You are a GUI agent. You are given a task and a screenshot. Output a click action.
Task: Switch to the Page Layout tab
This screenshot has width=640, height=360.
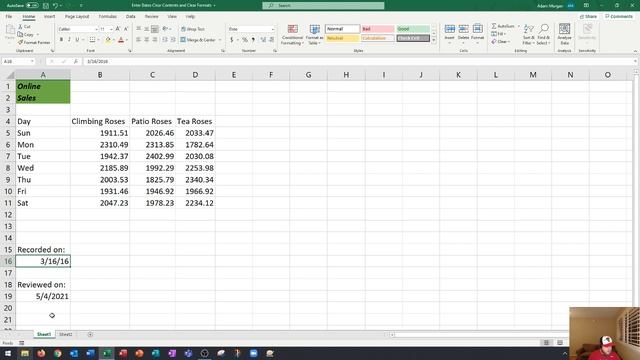(x=77, y=16)
